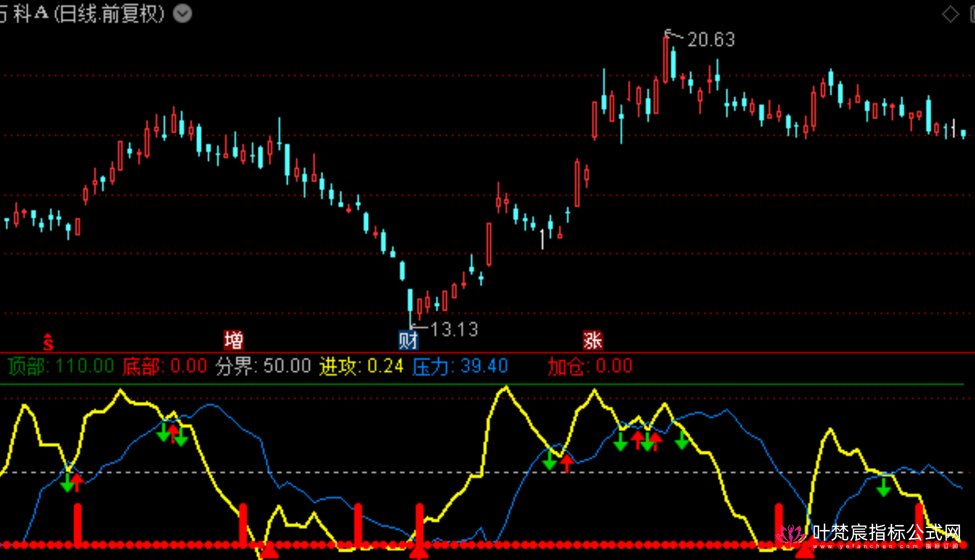The image size is (975, 560).
Task: Click the red S marker icon
Action: [x=48, y=342]
